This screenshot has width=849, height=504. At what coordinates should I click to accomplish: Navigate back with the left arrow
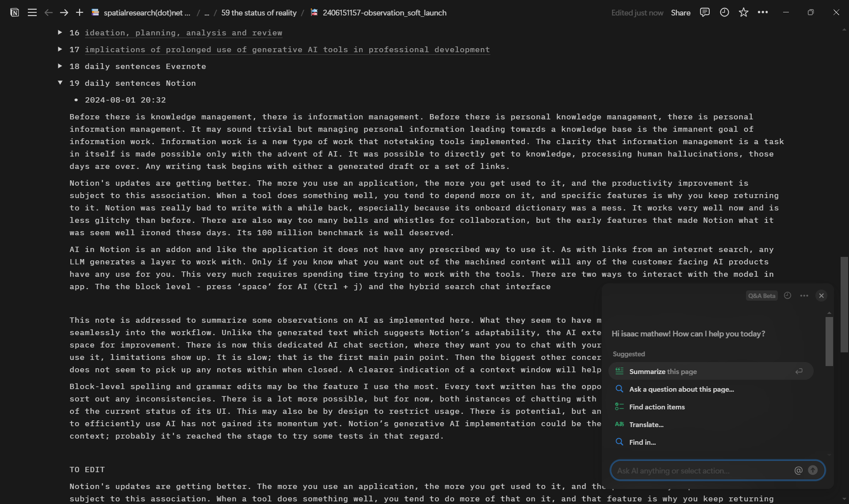tap(49, 12)
